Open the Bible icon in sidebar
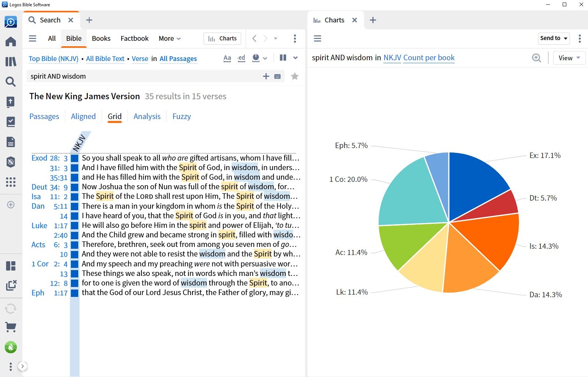 click(x=11, y=102)
